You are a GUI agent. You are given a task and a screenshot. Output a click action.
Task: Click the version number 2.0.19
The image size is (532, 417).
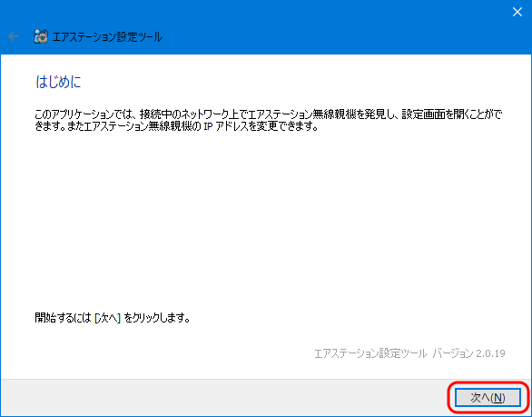click(490, 353)
